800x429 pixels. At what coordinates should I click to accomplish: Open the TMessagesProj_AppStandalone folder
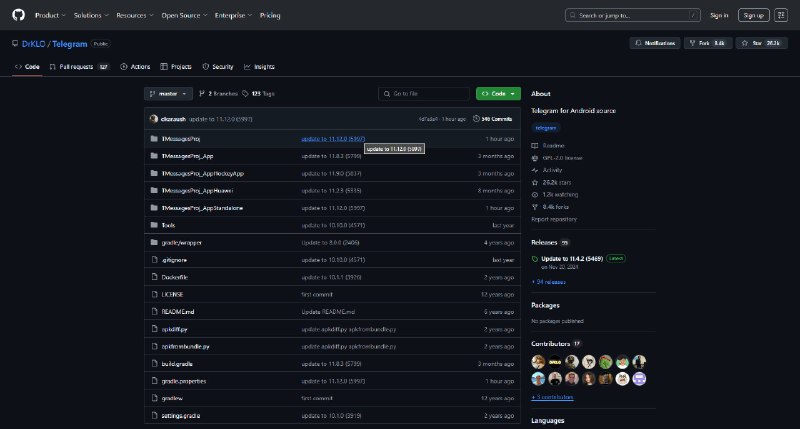pos(202,208)
